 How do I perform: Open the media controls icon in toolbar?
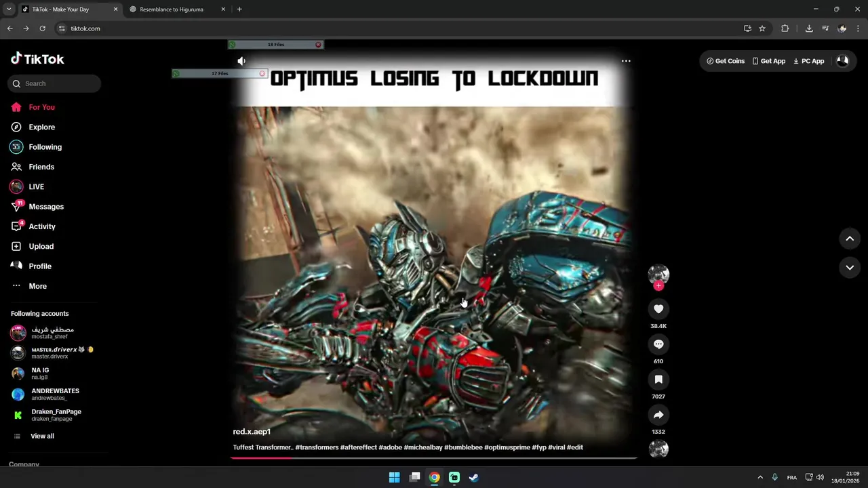pyautogui.click(x=825, y=28)
